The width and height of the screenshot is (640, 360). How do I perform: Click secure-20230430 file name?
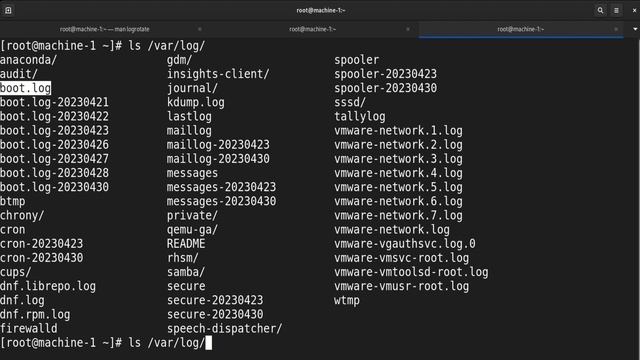(215, 315)
